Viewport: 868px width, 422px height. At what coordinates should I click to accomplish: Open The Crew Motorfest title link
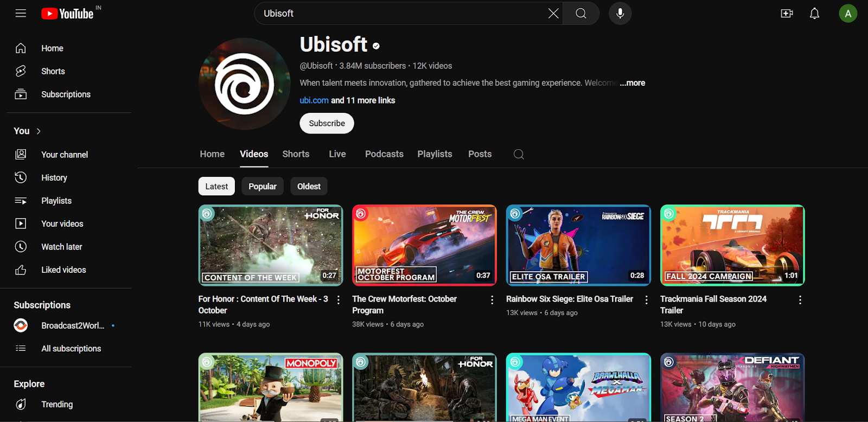[x=405, y=305]
